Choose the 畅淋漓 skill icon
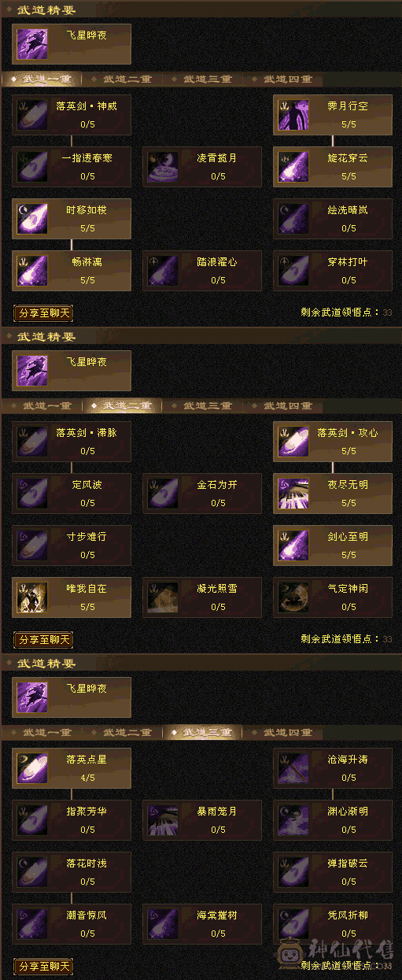The width and height of the screenshot is (402, 980). 32,270
